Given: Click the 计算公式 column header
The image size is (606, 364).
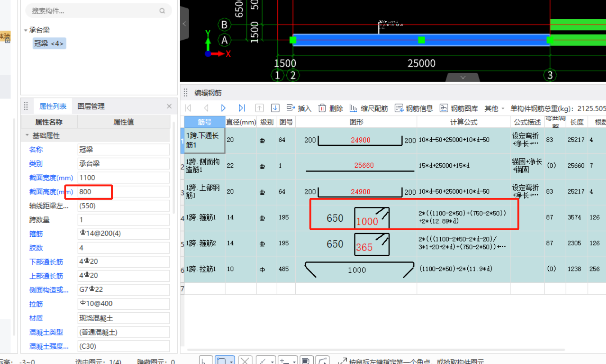Looking at the screenshot, I should coord(464,122).
